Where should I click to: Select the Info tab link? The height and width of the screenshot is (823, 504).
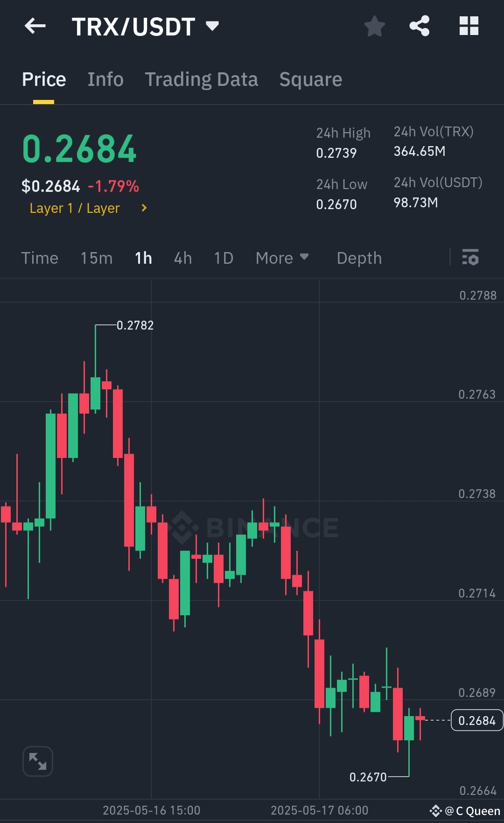(105, 79)
